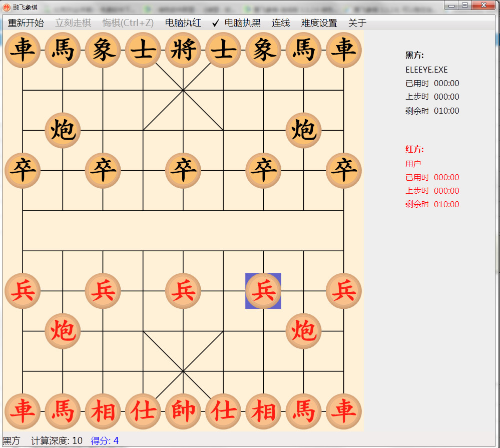This screenshot has width=500, height=448.
Task: Open 难度设置 difficulty settings
Action: 319,23
